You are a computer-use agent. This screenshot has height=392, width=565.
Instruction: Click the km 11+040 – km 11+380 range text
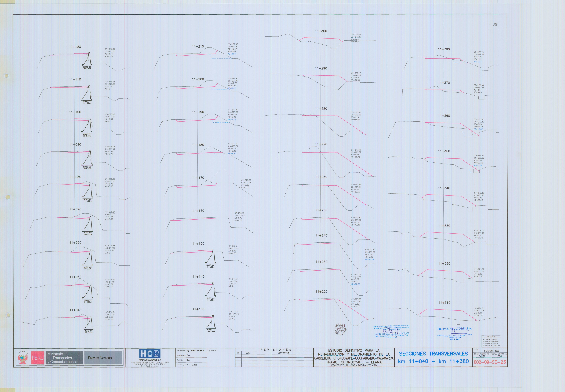click(x=433, y=361)
